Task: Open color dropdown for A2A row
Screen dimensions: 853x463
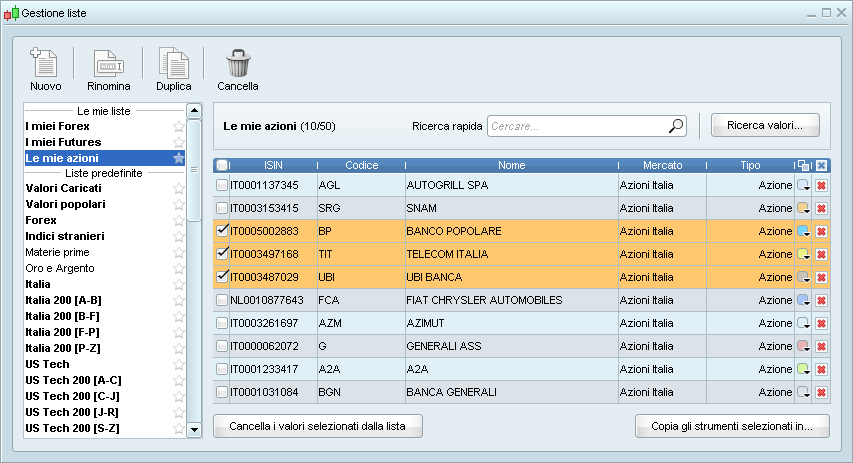Action: point(803,369)
